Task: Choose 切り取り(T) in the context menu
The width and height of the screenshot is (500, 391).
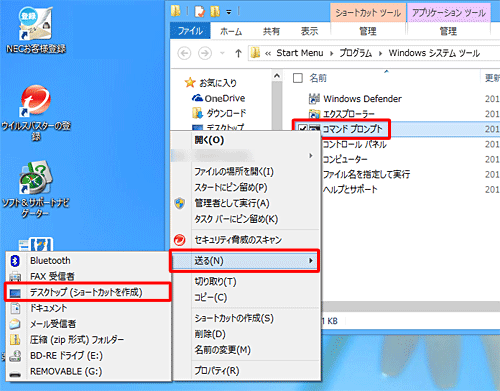Action: coord(245,282)
